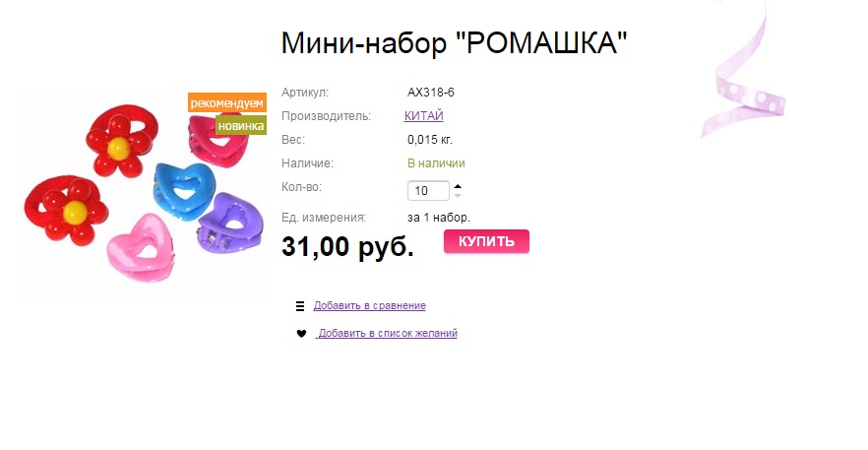Click the price 31,00 руб.

pos(347,247)
